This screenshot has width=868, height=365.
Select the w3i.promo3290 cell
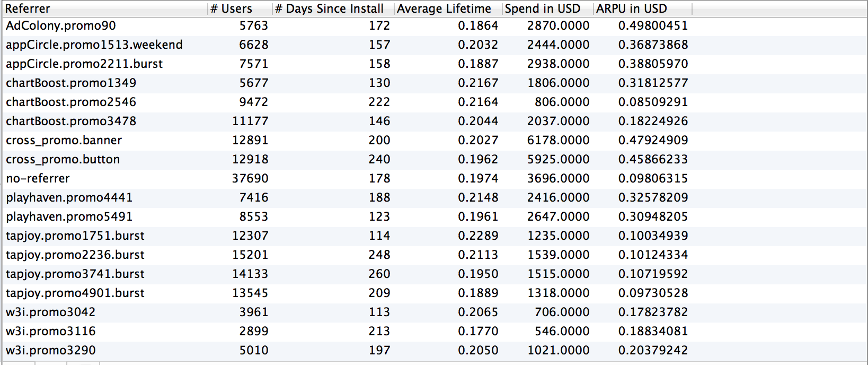(x=51, y=350)
